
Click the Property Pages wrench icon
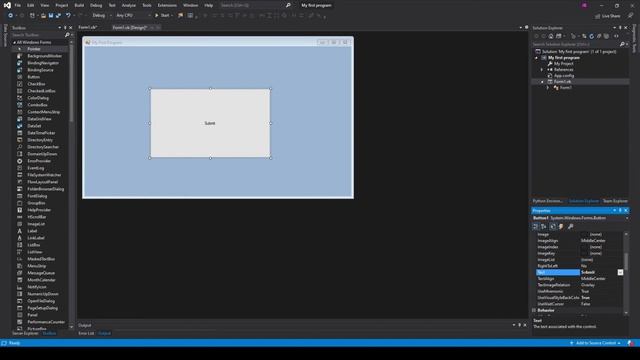570,227
